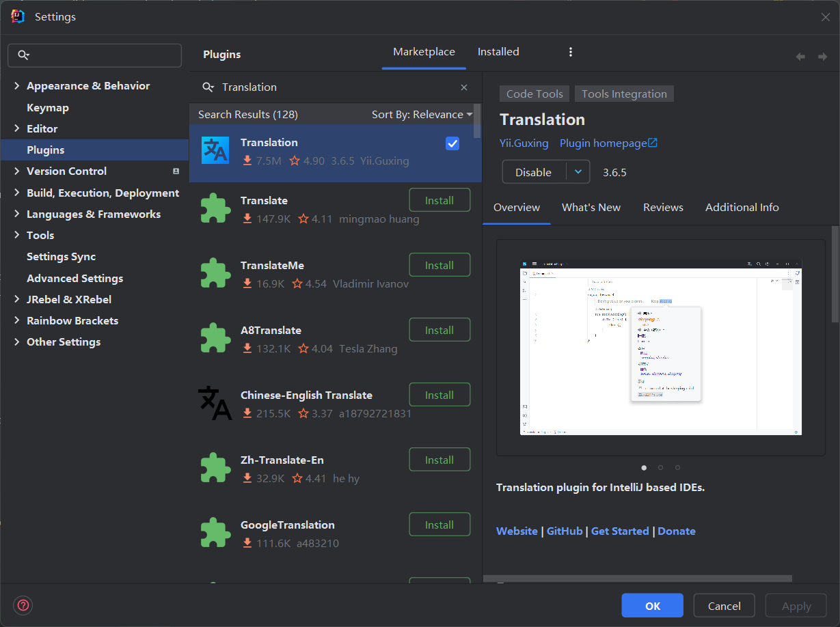
Task: Click the forward navigation arrow
Action: click(822, 57)
